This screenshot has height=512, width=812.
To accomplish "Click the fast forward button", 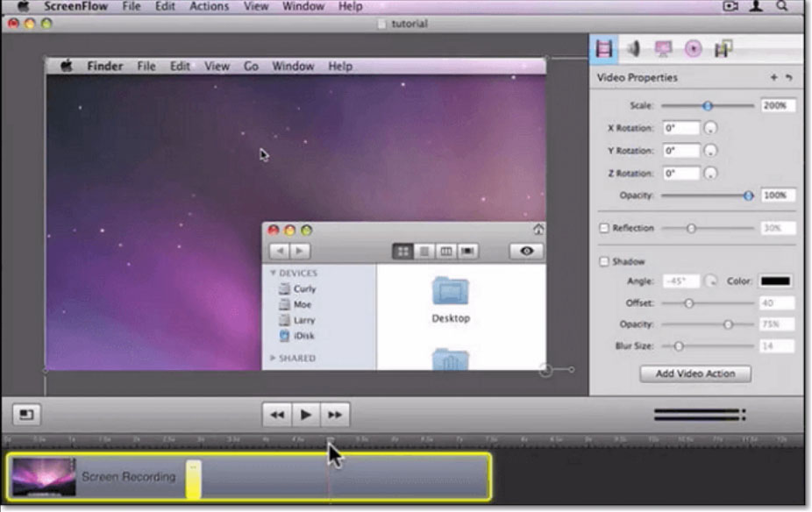I will (x=335, y=414).
